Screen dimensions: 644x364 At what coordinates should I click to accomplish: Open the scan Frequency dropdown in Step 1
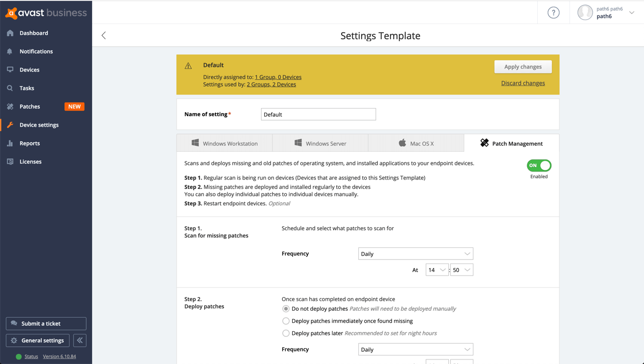pos(415,254)
